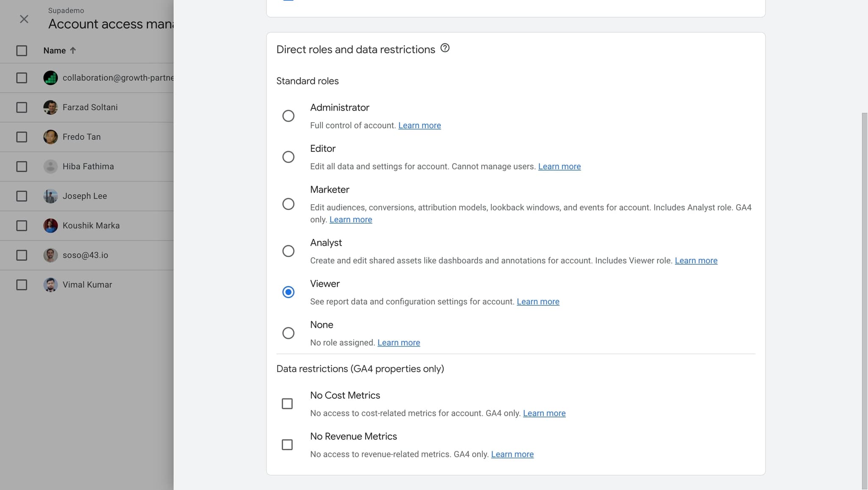Set role to None
Viewport: 868px width, 490px height.
click(288, 333)
